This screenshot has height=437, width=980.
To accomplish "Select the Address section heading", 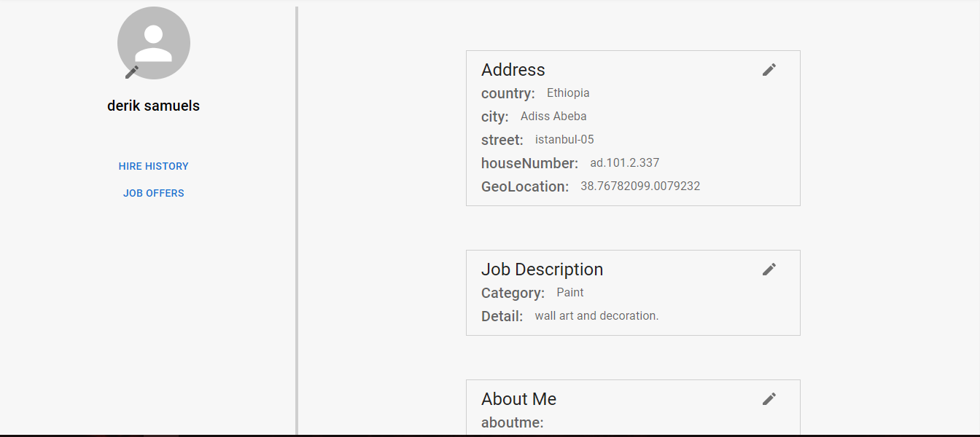I will 513,70.
